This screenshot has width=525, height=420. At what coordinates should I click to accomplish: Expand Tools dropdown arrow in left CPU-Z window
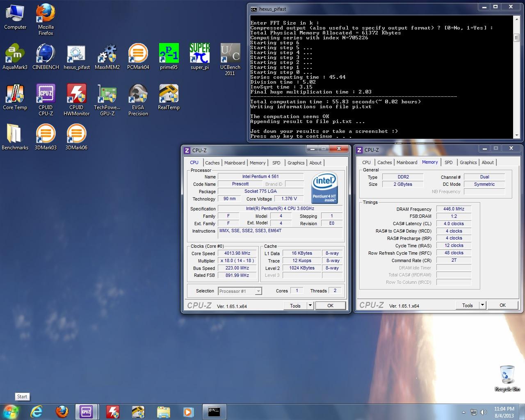(310, 306)
